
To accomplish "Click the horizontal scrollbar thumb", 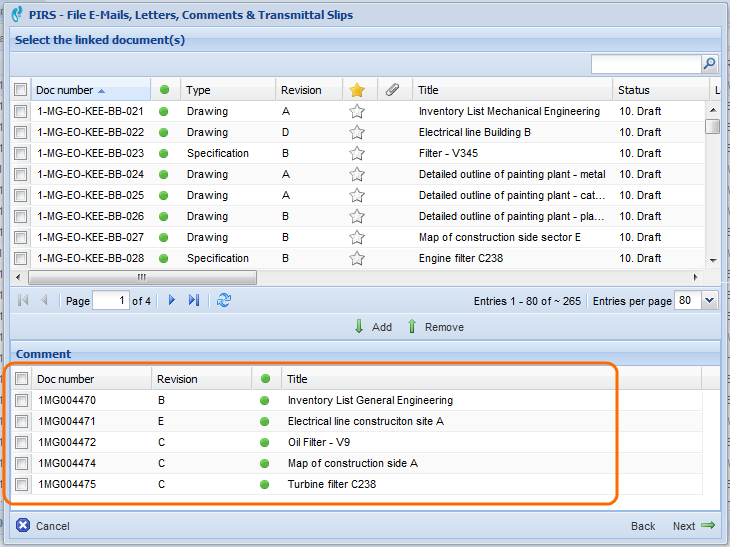I will pyautogui.click(x=142, y=277).
